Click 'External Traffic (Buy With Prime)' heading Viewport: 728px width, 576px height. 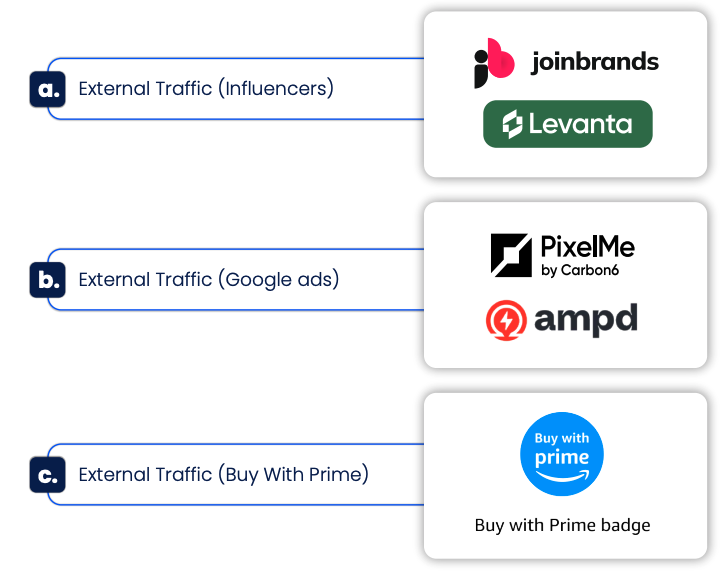pos(223,474)
